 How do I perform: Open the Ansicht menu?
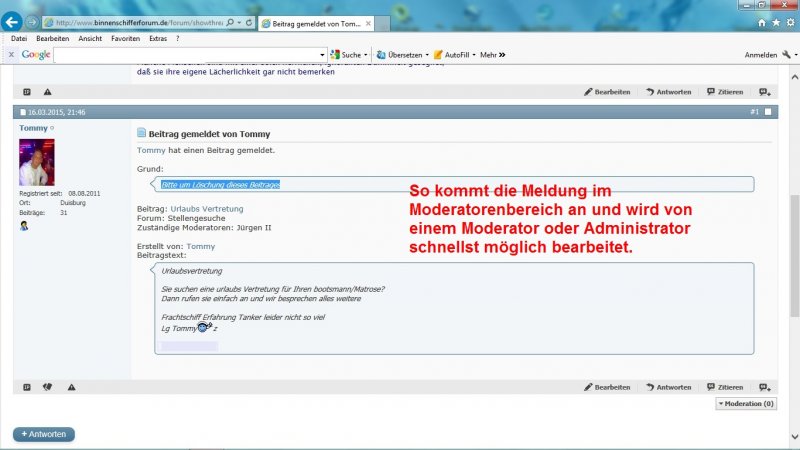[90, 38]
